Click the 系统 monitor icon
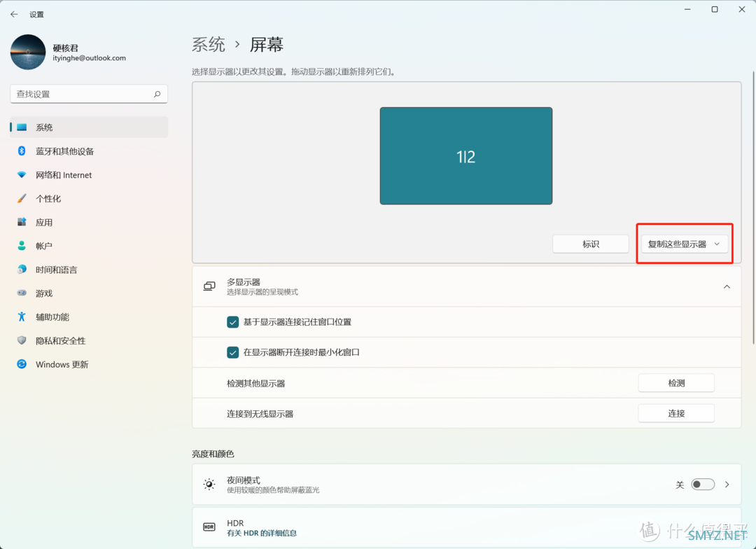The height and width of the screenshot is (549, 756). pos(22,127)
